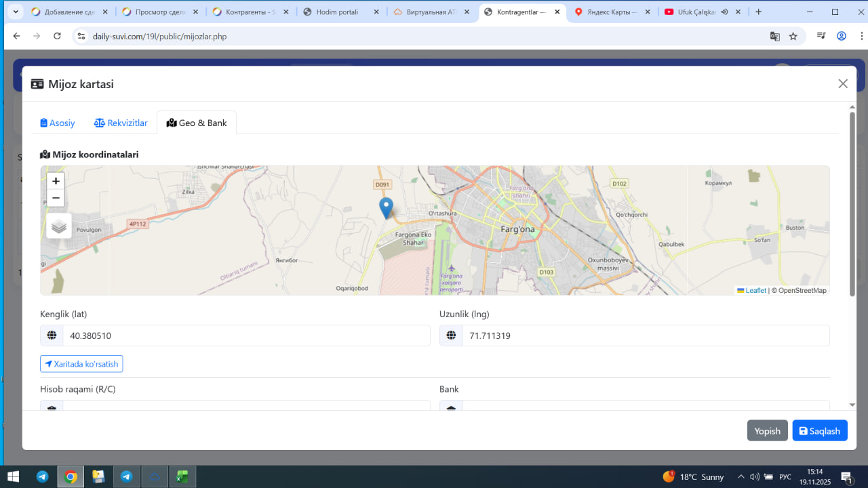Image resolution: width=868 pixels, height=488 pixels.
Task: Zoom out on the map
Action: 56,198
